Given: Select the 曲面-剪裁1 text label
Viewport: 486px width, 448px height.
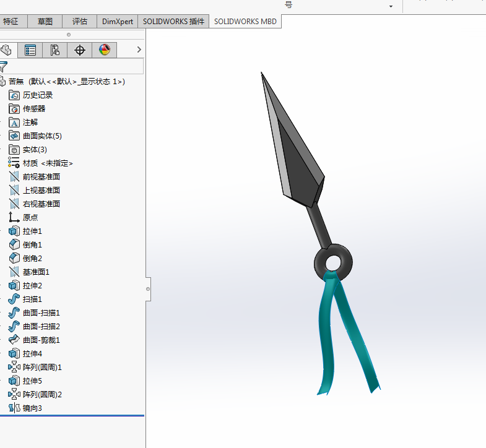Looking at the screenshot, I should 41,340.
